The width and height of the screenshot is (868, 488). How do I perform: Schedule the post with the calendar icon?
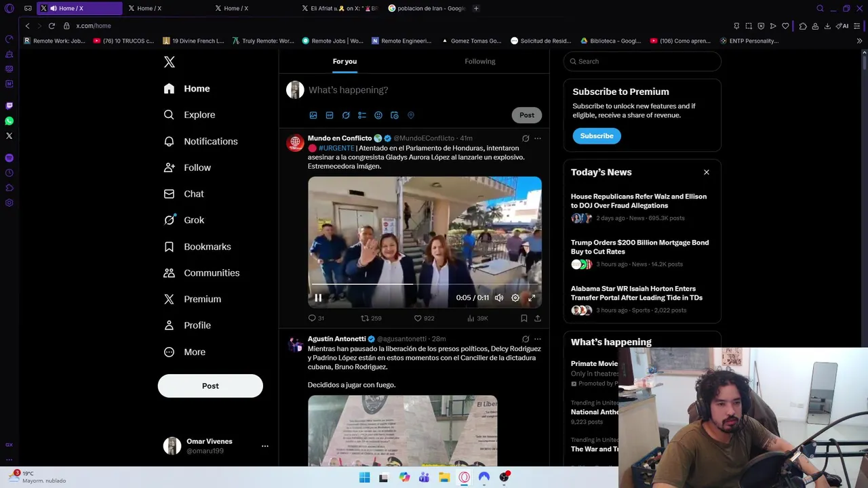[395, 115]
